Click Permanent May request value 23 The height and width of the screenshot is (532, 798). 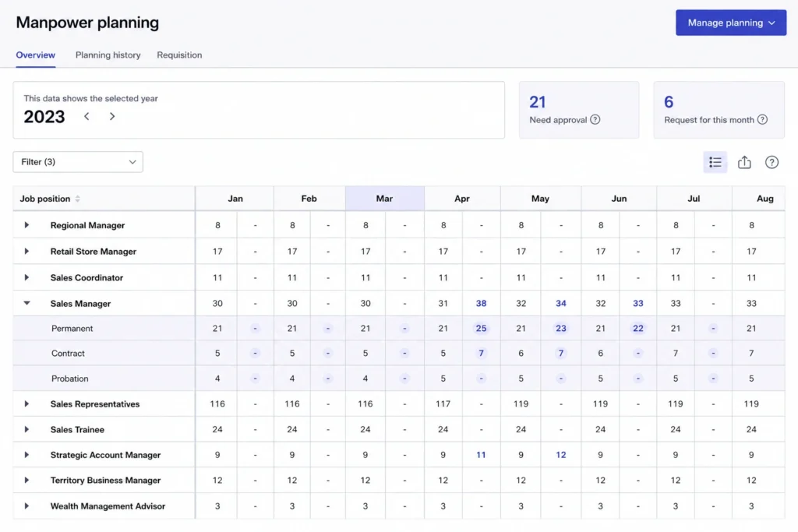tap(561, 328)
